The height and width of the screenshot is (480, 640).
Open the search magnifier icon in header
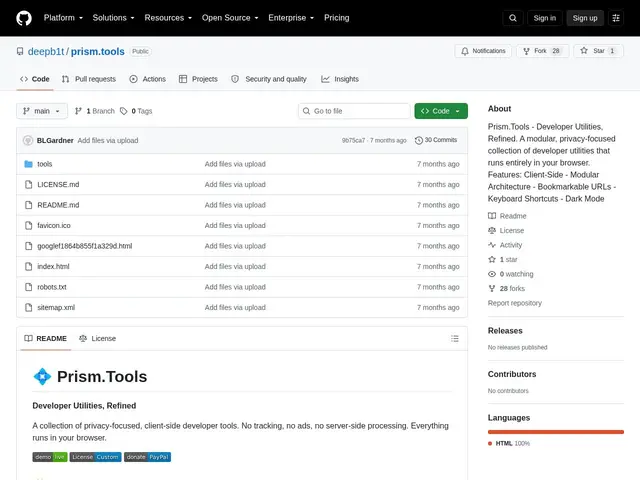(513, 18)
